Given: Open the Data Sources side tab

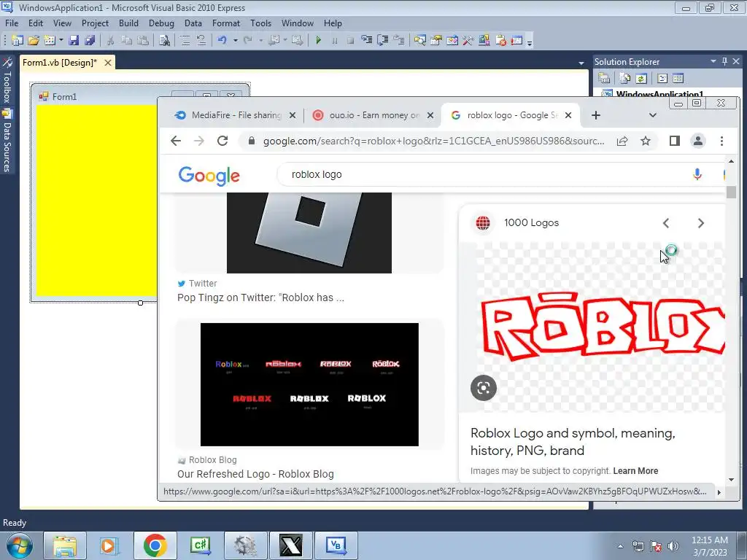Looking at the screenshot, I should point(7,141).
